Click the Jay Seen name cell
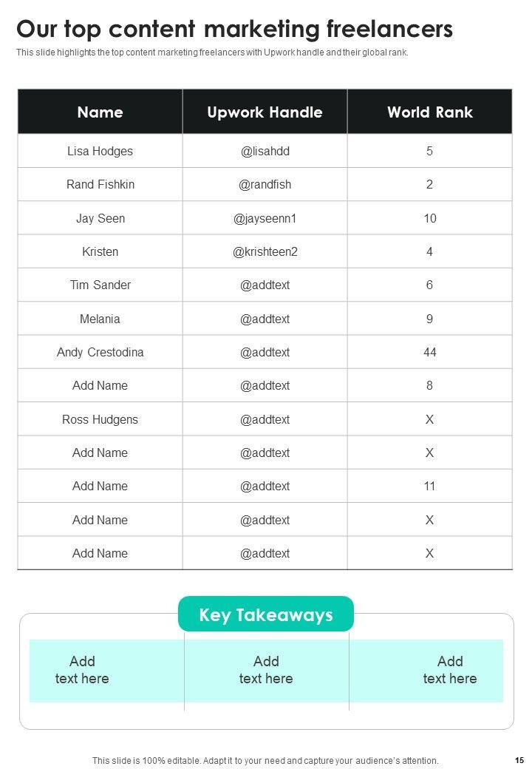Screen dimensions: 532x769 (100, 218)
